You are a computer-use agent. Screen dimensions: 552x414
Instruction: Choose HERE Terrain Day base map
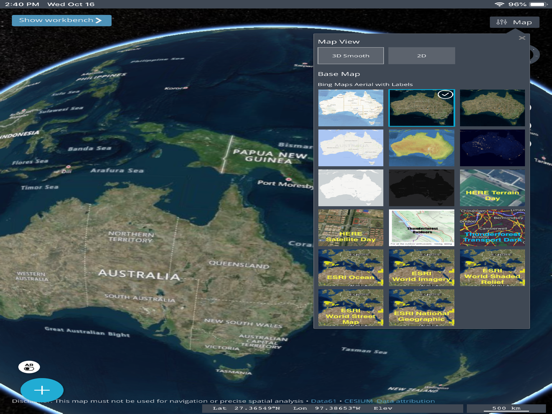492,188
